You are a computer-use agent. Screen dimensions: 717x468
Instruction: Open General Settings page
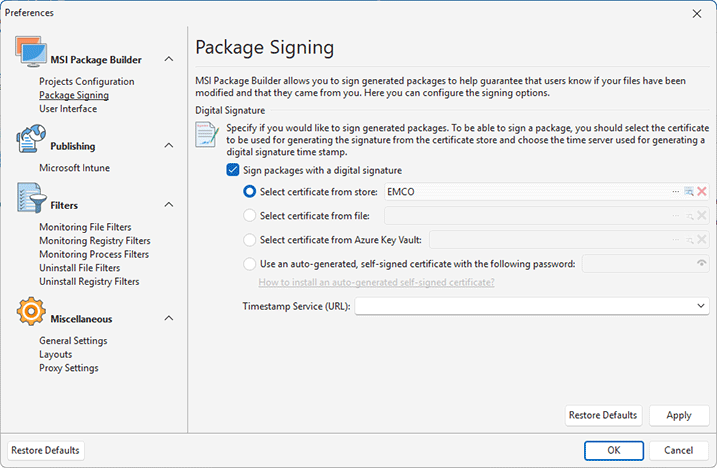click(73, 341)
